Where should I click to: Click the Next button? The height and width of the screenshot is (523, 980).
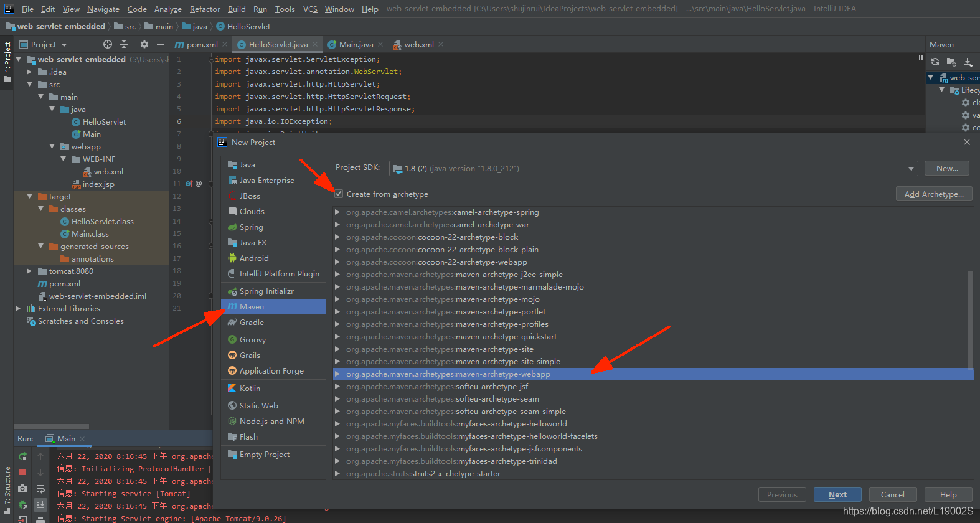[x=837, y=494]
